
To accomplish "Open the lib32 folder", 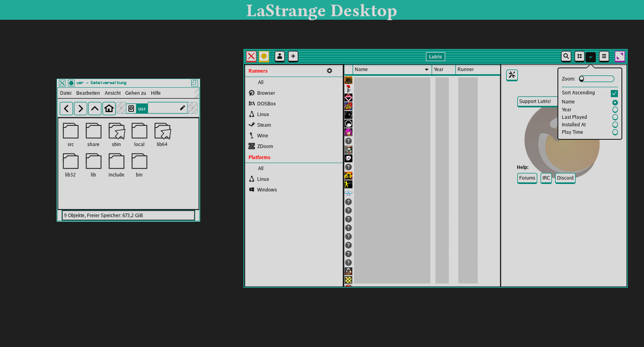I will (x=71, y=165).
